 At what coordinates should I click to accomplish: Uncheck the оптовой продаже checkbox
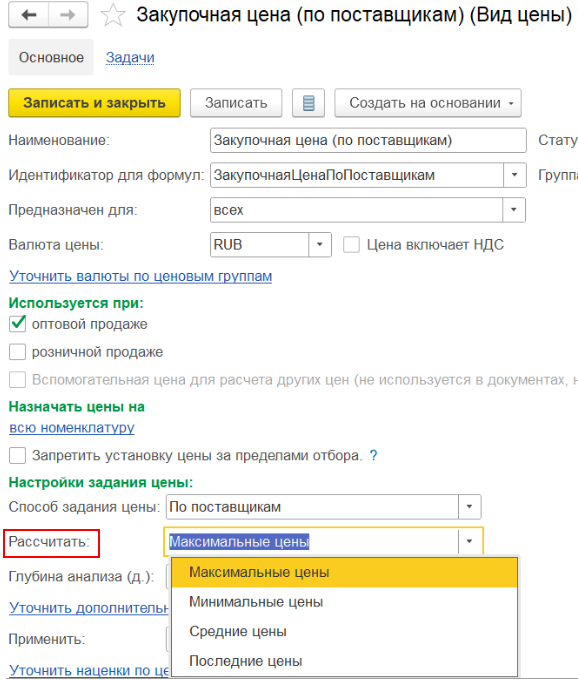[17, 324]
